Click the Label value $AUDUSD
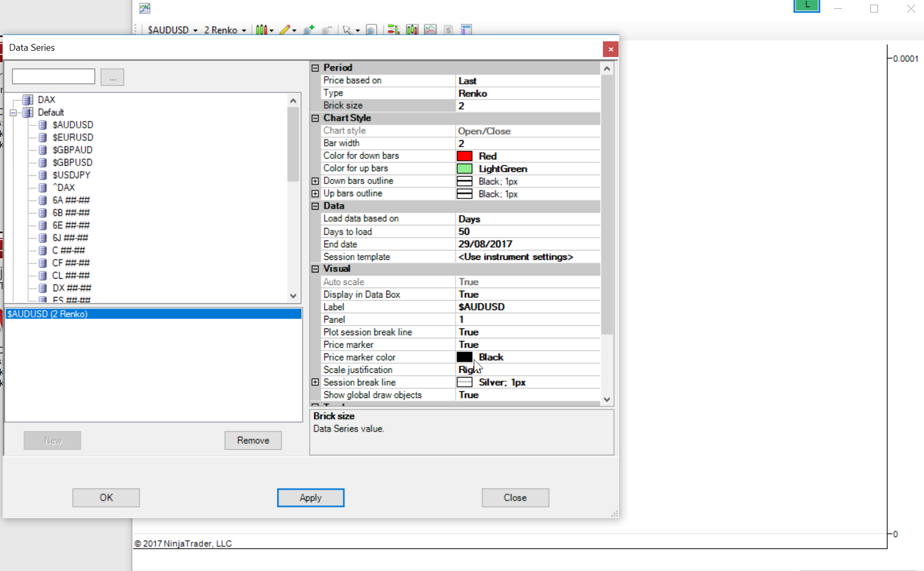 pyautogui.click(x=528, y=307)
